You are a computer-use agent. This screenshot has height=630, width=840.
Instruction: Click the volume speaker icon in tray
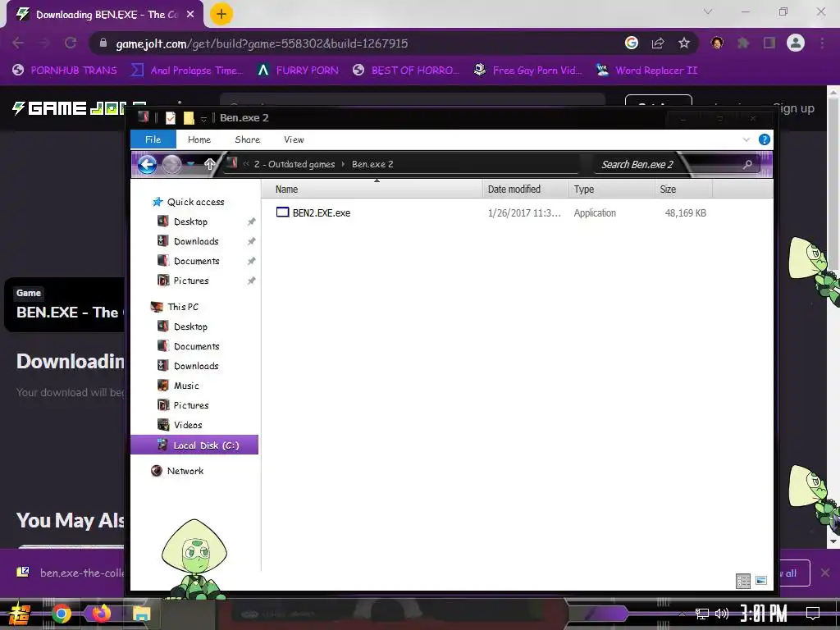[x=722, y=614]
